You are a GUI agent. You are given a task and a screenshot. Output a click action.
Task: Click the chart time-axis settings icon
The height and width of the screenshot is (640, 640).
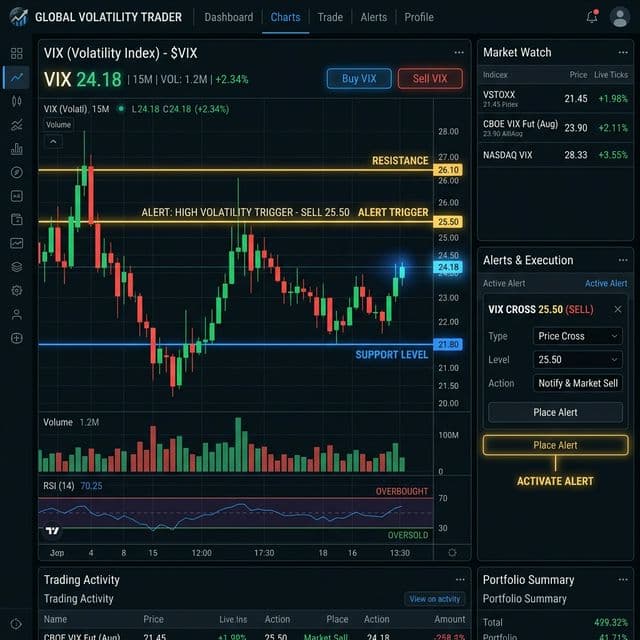point(452,553)
